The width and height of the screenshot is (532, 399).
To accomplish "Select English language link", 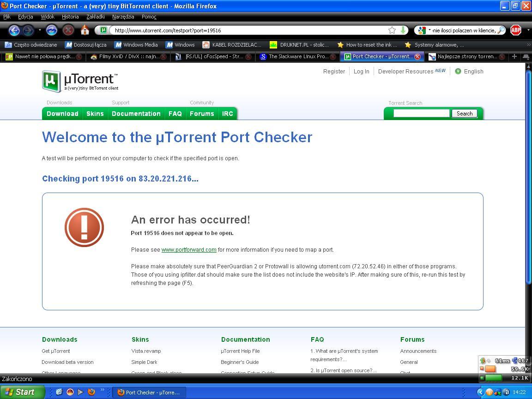I will [x=473, y=71].
